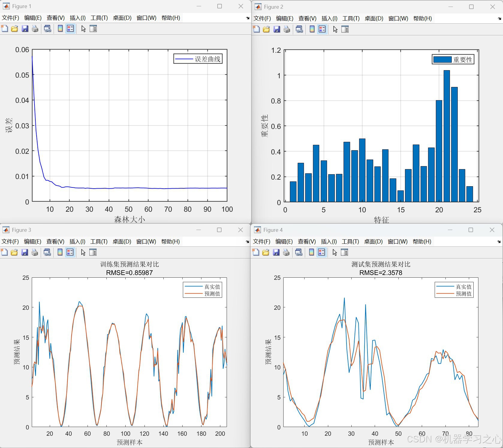Open Property Inspector in Figure 2 toolbar
The width and height of the screenshot is (503, 448).
[345, 29]
